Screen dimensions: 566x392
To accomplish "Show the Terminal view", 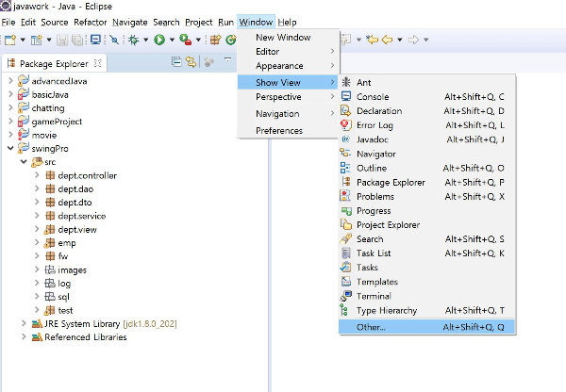I will pyautogui.click(x=427, y=296).
